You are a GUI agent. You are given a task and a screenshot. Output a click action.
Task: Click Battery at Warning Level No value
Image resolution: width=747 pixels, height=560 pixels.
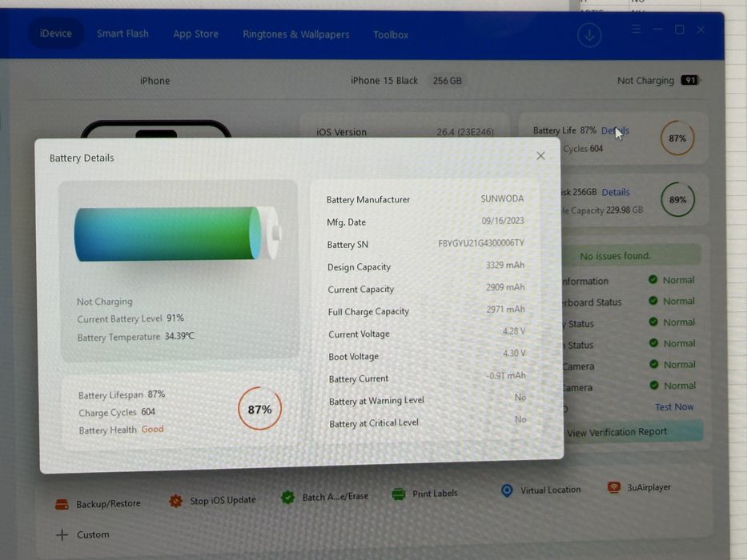pos(520,397)
